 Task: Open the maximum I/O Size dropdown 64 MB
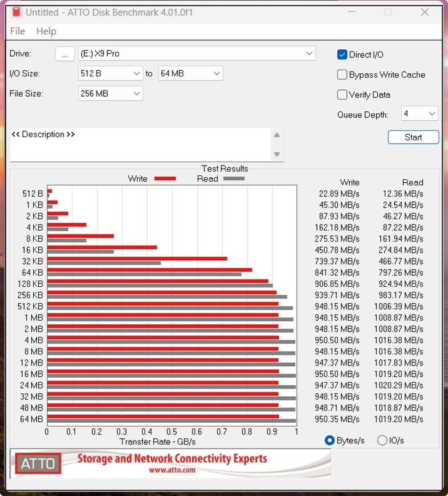coord(191,73)
